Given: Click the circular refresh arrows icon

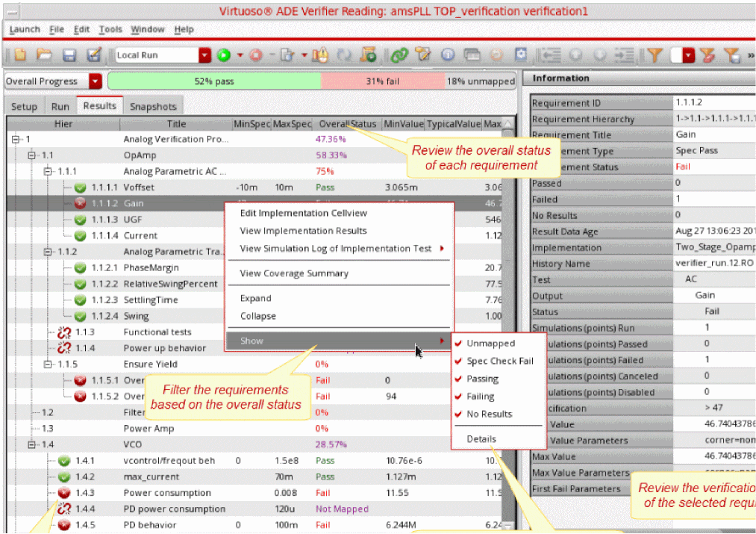Looking at the screenshot, I should click(344, 55).
